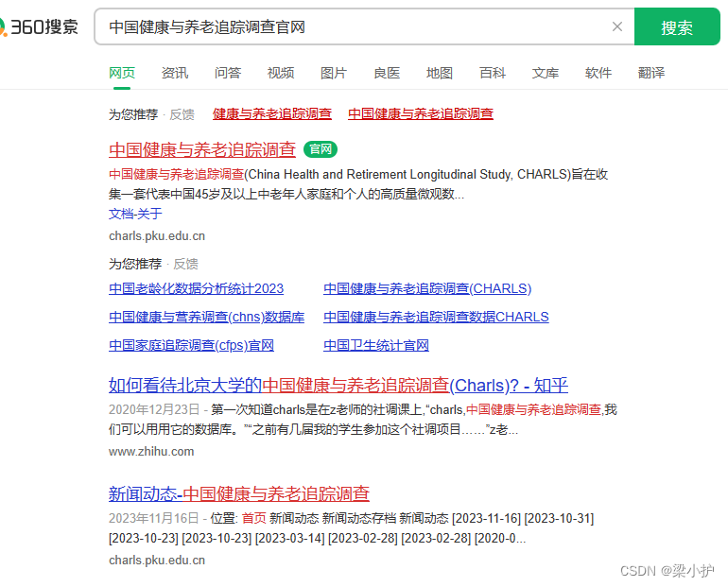The height and width of the screenshot is (587, 728).
Task: Click the green 搜索 button
Action: (x=677, y=26)
